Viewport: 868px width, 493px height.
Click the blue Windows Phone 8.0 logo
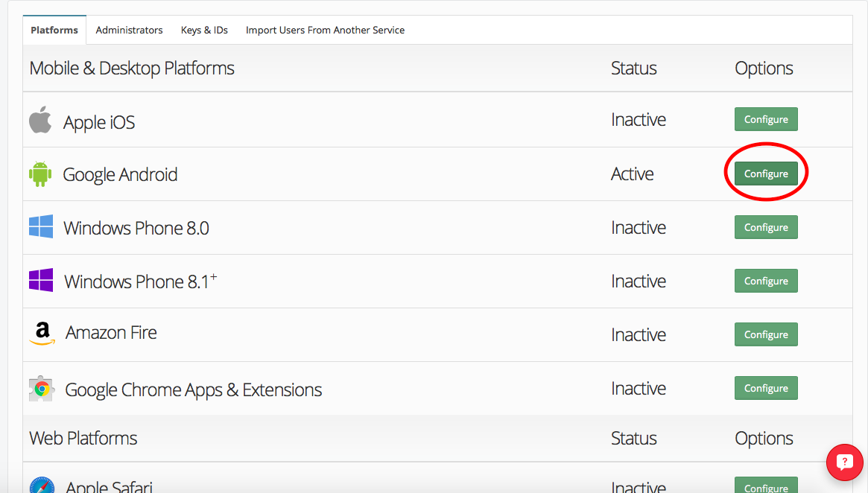click(41, 226)
